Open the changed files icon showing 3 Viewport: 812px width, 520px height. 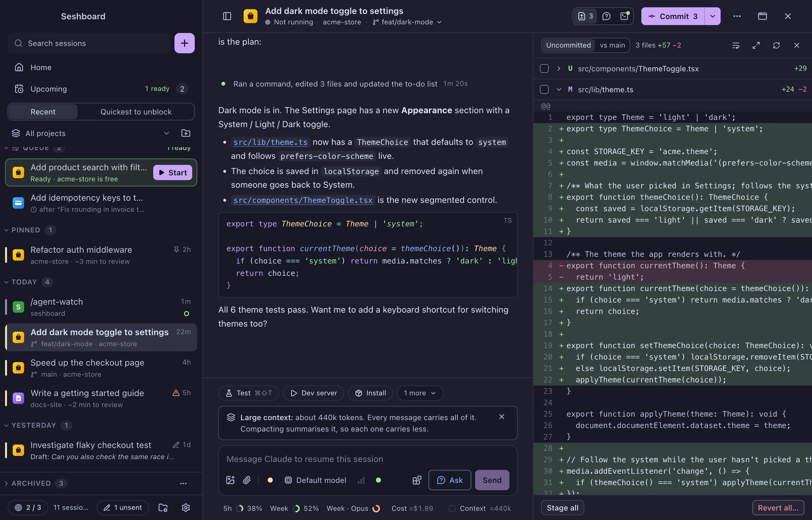[x=585, y=16]
